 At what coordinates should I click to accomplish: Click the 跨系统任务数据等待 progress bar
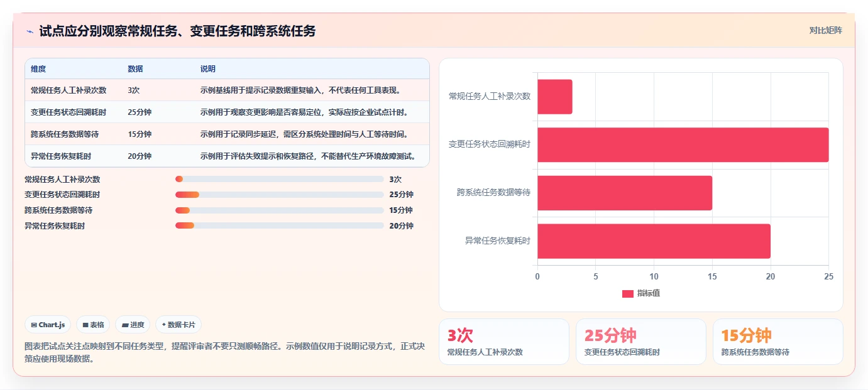click(279, 210)
